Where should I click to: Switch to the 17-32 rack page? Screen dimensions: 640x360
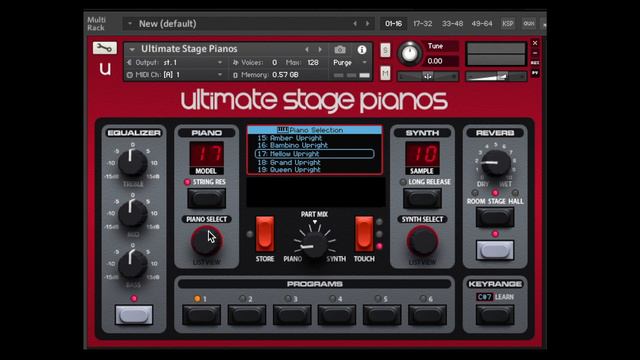(x=422, y=24)
